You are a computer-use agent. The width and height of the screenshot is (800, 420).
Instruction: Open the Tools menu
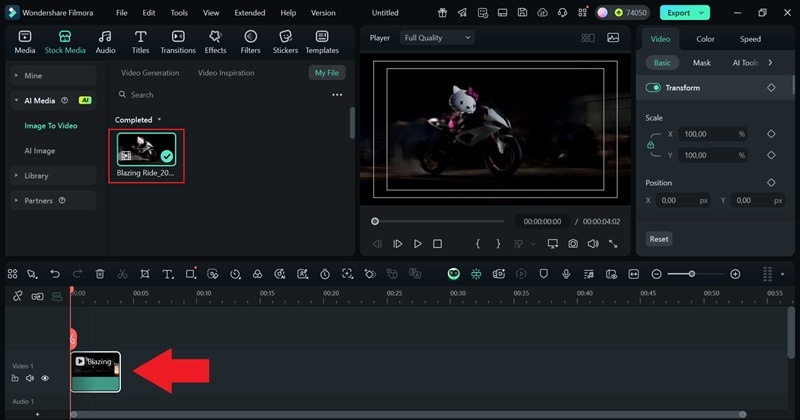pos(179,13)
